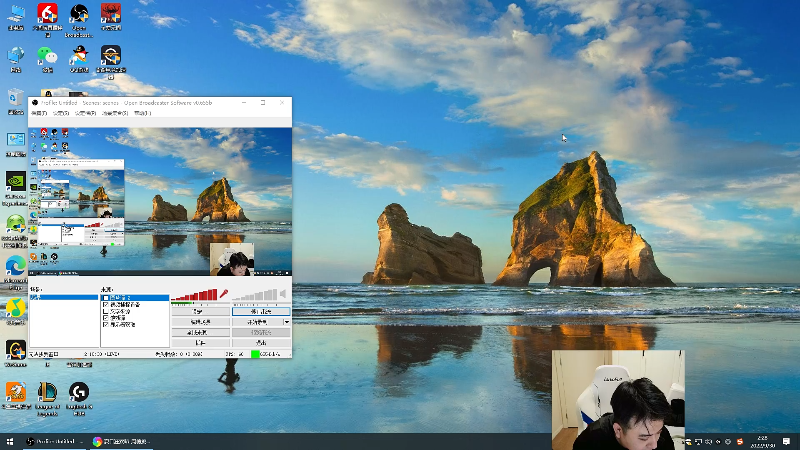Toggle the fourth source row's checkbox
Image resolution: width=800 pixels, height=450 pixels.
(106, 318)
